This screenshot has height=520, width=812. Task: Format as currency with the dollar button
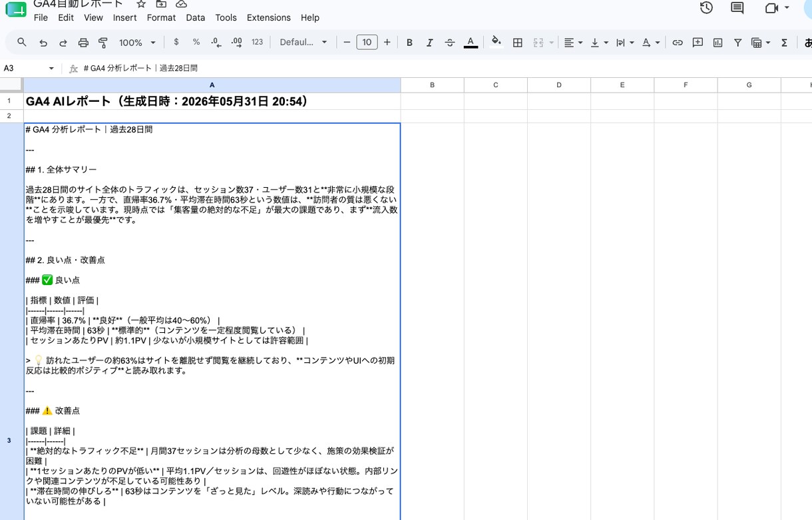[x=176, y=42]
